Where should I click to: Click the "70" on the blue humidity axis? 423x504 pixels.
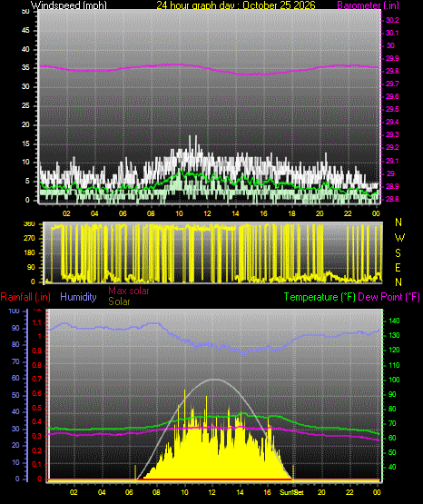click(x=15, y=361)
